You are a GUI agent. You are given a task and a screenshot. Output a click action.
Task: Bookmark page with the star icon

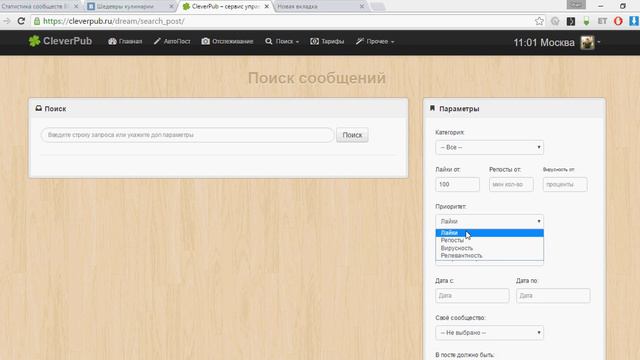[539, 21]
